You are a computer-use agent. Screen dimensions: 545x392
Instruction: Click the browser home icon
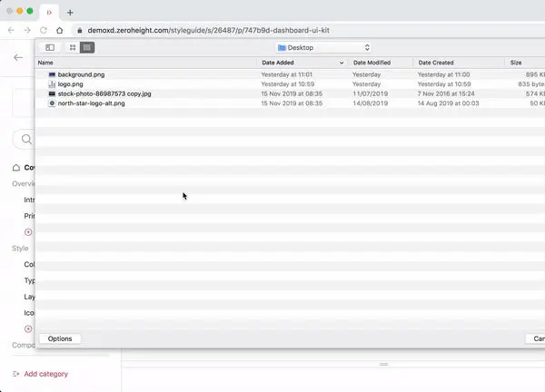(x=60, y=30)
